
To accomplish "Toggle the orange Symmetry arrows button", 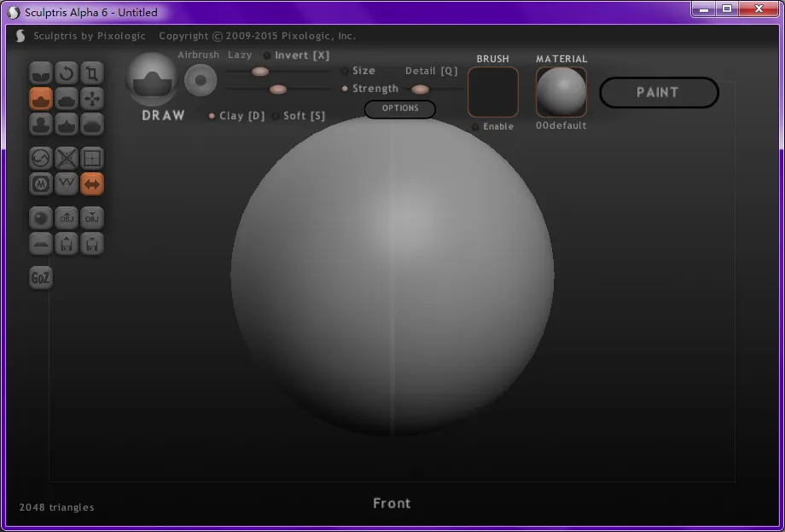I will pos(92,184).
